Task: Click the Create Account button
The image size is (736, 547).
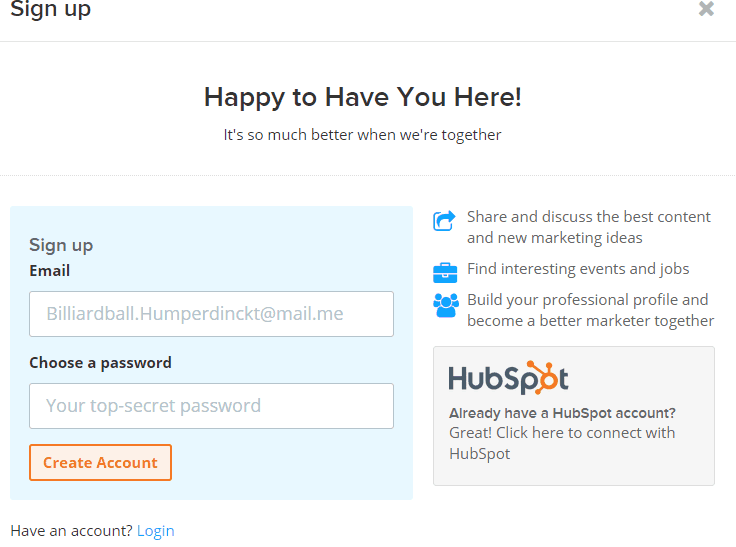Action: click(100, 462)
